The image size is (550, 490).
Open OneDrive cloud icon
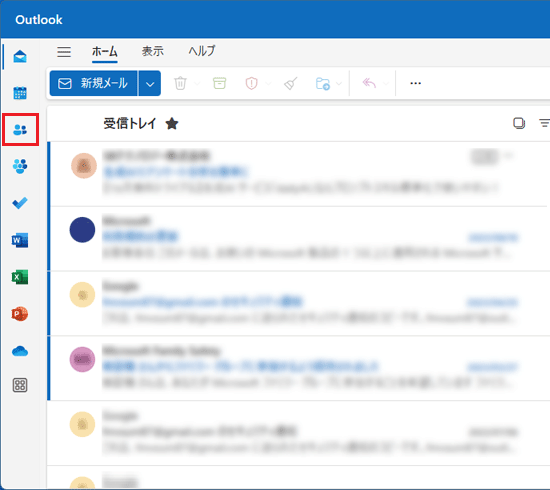pyautogui.click(x=20, y=351)
